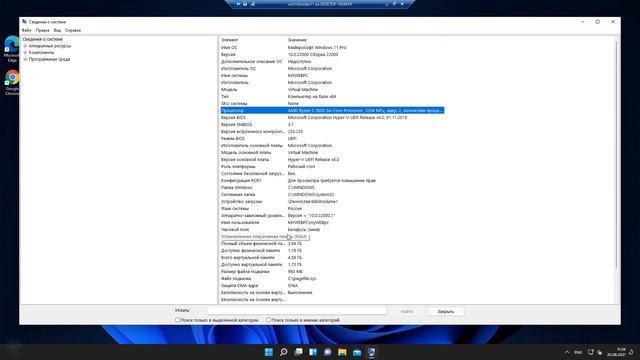Select the Устройство загрузки row
Image resolution: width=640 pixels, height=360 pixels.
click(x=332, y=202)
